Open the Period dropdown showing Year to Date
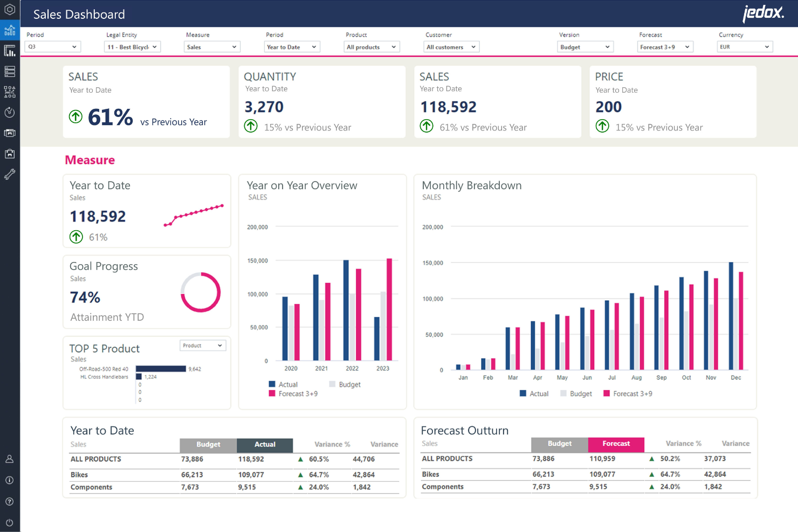Screen dimensions: 798x532 tap(292, 47)
